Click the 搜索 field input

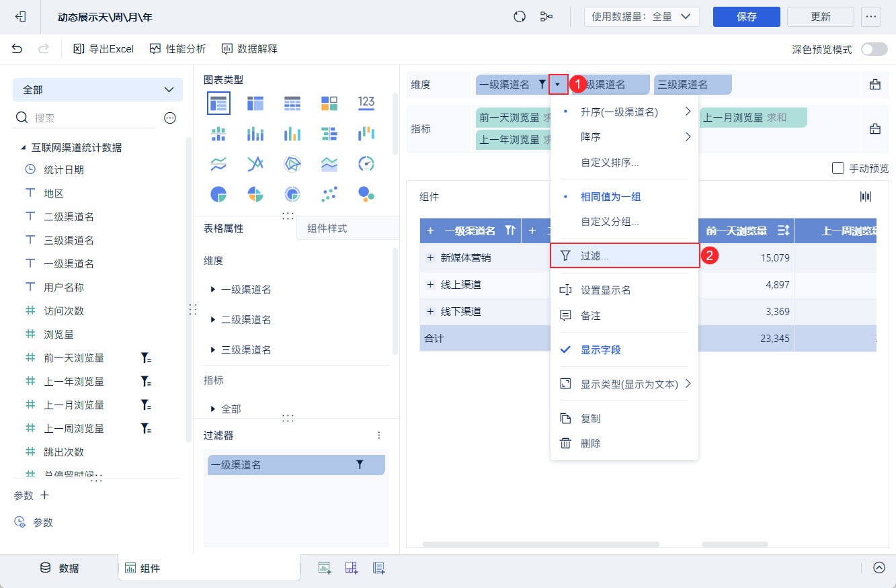[91, 118]
